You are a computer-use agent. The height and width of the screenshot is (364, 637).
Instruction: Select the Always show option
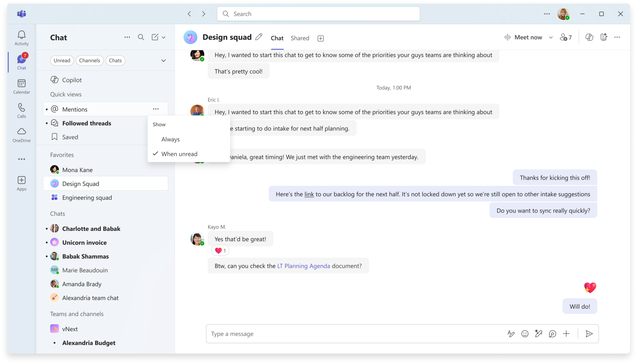pyautogui.click(x=170, y=139)
